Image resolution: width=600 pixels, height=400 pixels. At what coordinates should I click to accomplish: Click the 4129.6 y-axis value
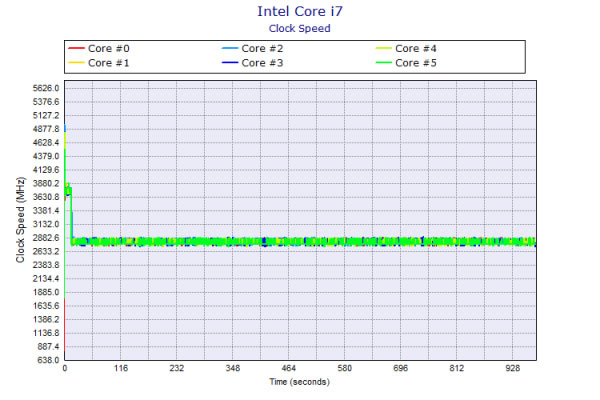46,170
